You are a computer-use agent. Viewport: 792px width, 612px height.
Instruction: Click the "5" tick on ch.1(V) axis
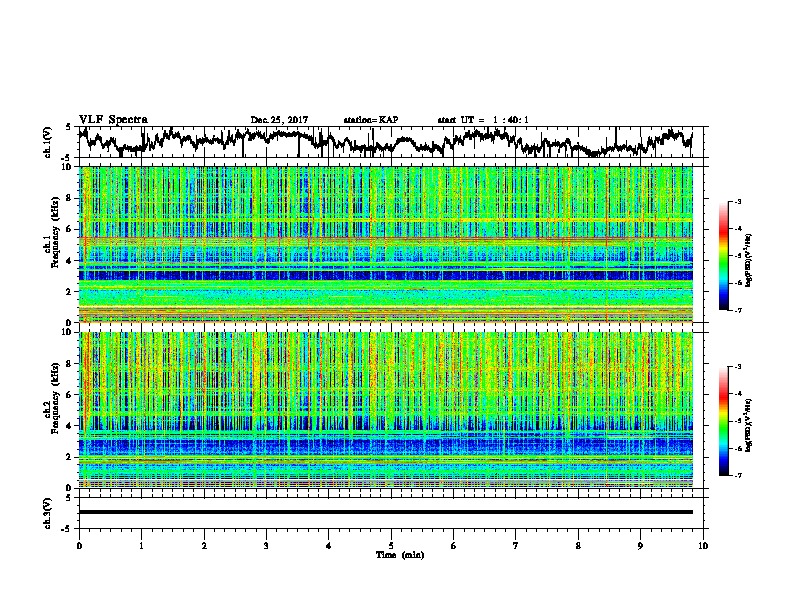(x=69, y=127)
